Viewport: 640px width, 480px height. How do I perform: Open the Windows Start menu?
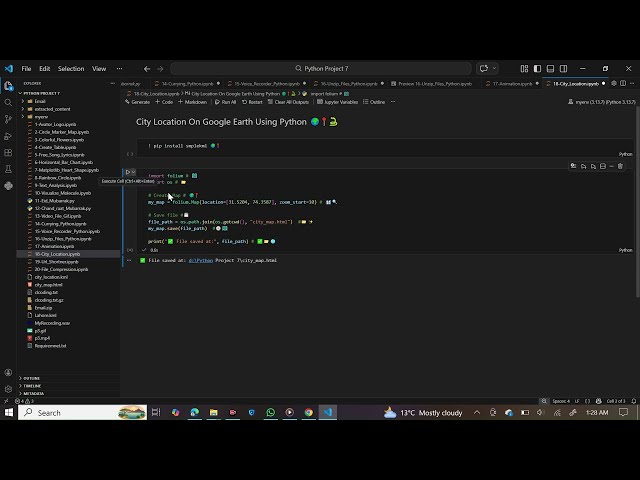click(9, 413)
